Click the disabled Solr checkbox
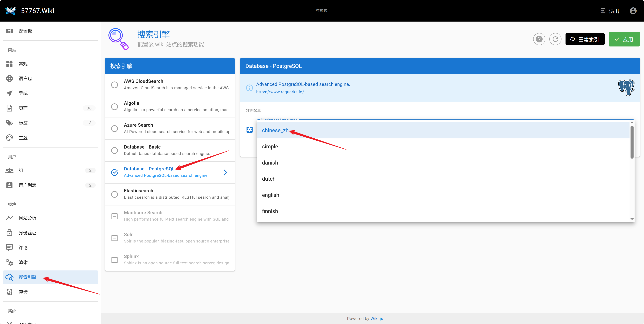 [x=115, y=238]
